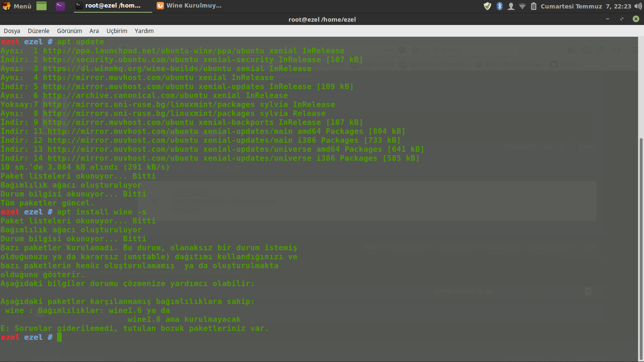
Task: Click the ppa.launchpad.net ubuntu-wine URL line
Action: tap(173, 51)
